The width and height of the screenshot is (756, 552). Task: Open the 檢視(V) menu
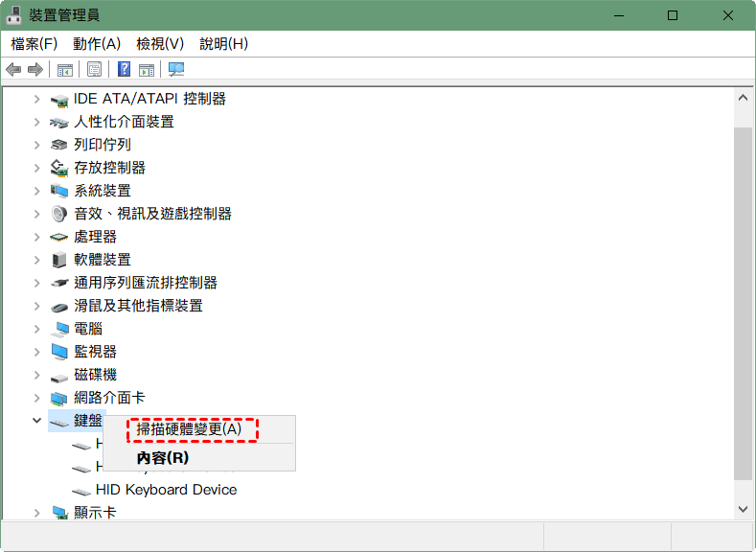point(160,44)
